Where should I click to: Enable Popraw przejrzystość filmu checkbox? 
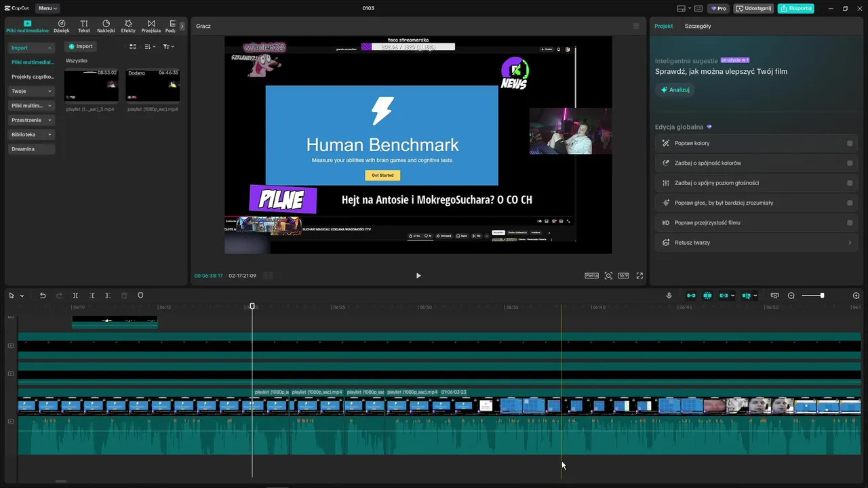[x=850, y=222]
